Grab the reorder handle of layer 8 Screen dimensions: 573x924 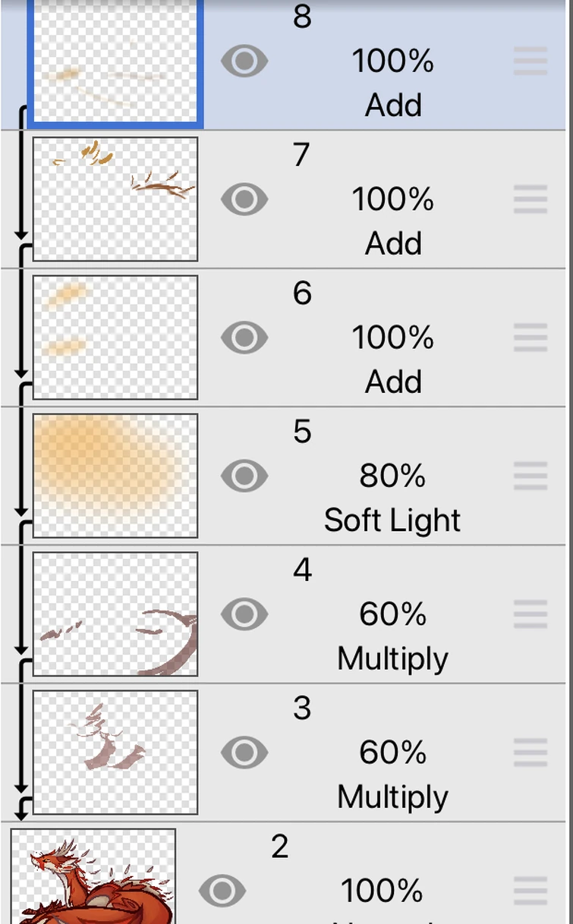click(530, 61)
